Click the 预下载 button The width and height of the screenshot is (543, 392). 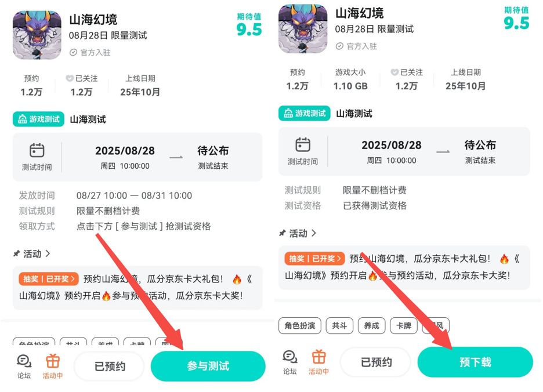pyautogui.click(x=475, y=362)
